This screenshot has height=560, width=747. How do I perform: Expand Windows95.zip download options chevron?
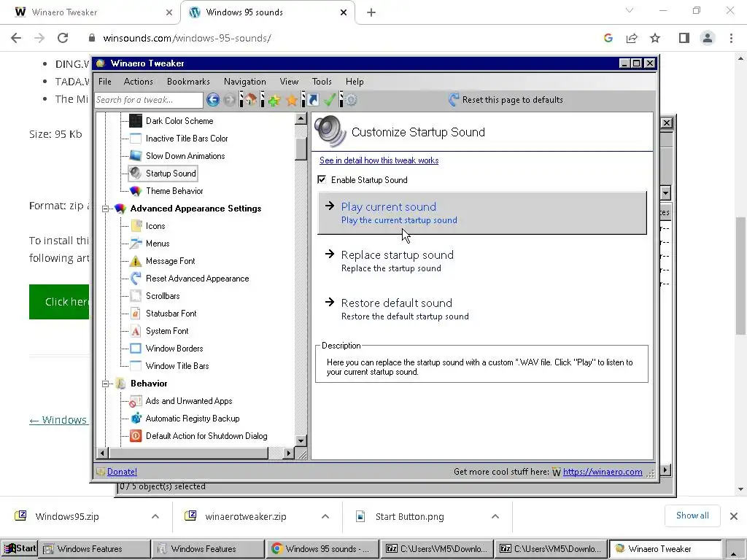(155, 517)
